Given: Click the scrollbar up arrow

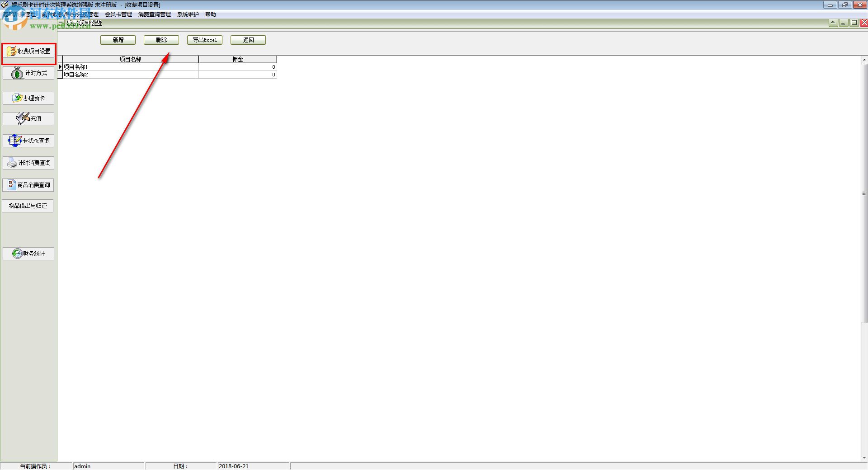Looking at the screenshot, I should (864, 60).
